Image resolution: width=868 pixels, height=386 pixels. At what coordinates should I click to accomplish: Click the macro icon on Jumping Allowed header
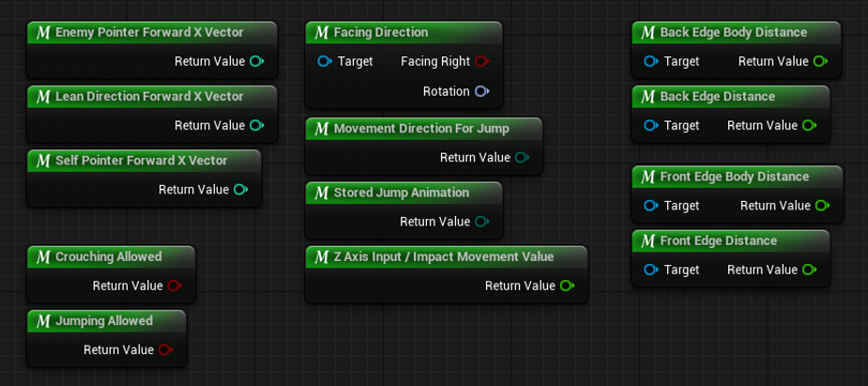(x=43, y=321)
